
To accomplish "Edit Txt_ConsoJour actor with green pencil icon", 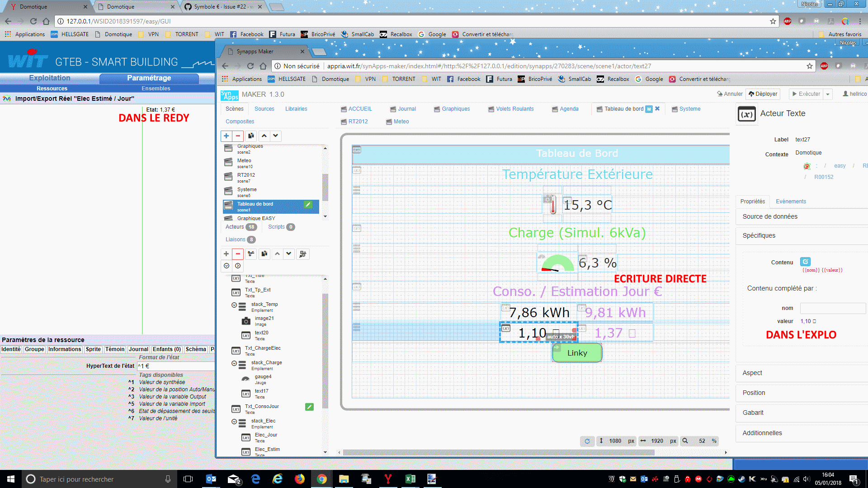I will coord(309,407).
